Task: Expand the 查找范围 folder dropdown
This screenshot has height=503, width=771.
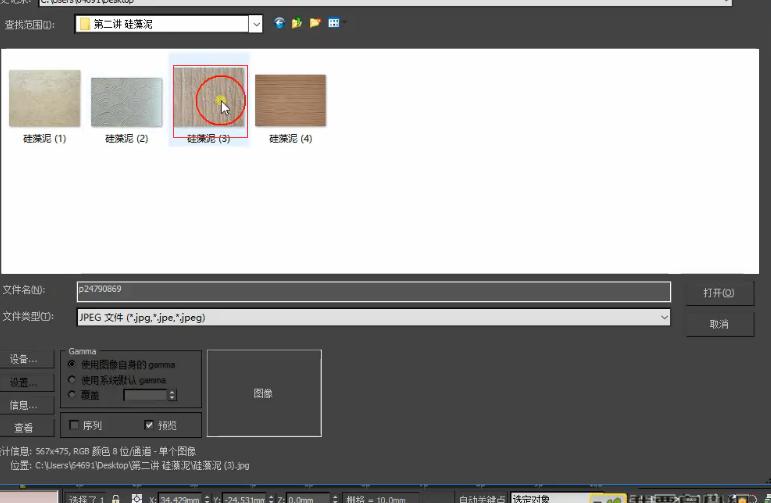Action: coord(255,24)
